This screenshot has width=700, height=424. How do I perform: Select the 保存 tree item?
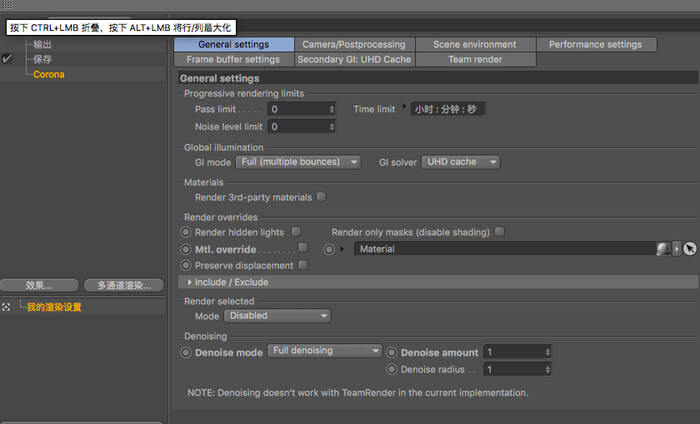point(42,59)
